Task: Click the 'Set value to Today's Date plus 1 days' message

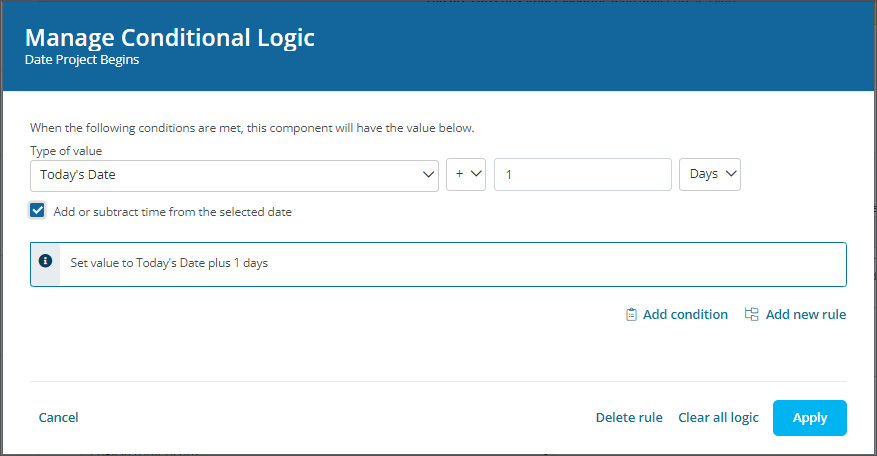Action: pos(169,263)
